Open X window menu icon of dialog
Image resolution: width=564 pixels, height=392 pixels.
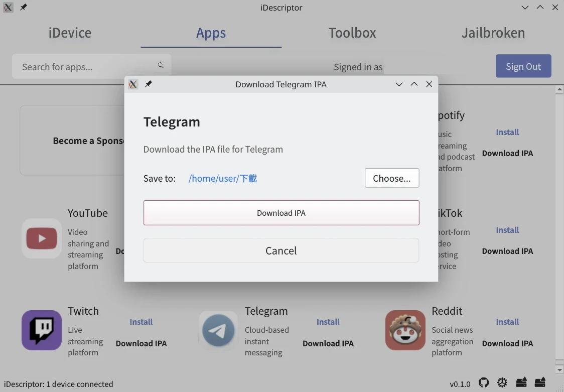click(133, 84)
